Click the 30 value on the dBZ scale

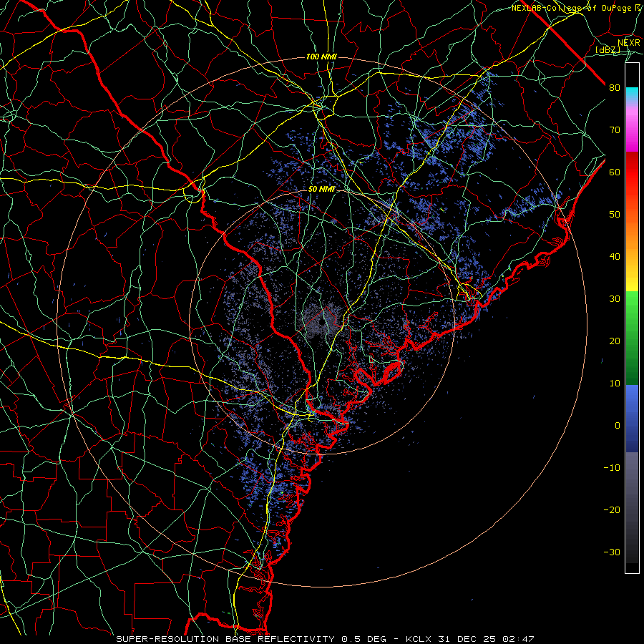[x=615, y=298]
